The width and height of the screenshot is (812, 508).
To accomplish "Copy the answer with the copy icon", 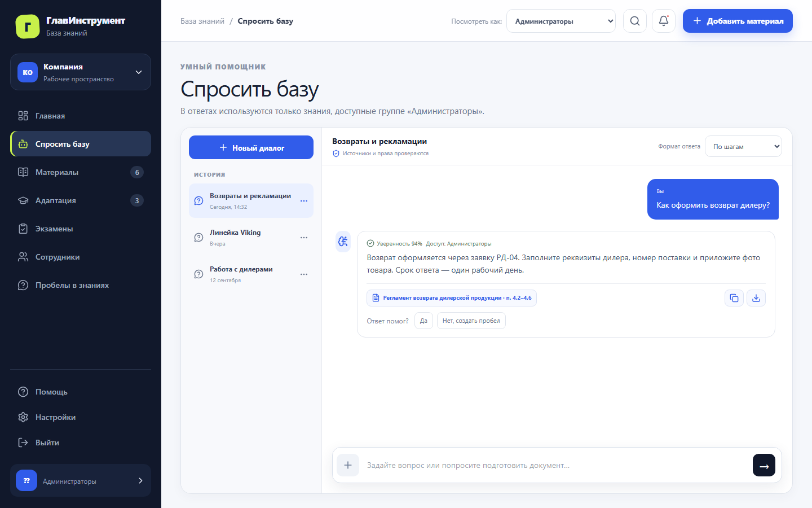I will coord(734,298).
